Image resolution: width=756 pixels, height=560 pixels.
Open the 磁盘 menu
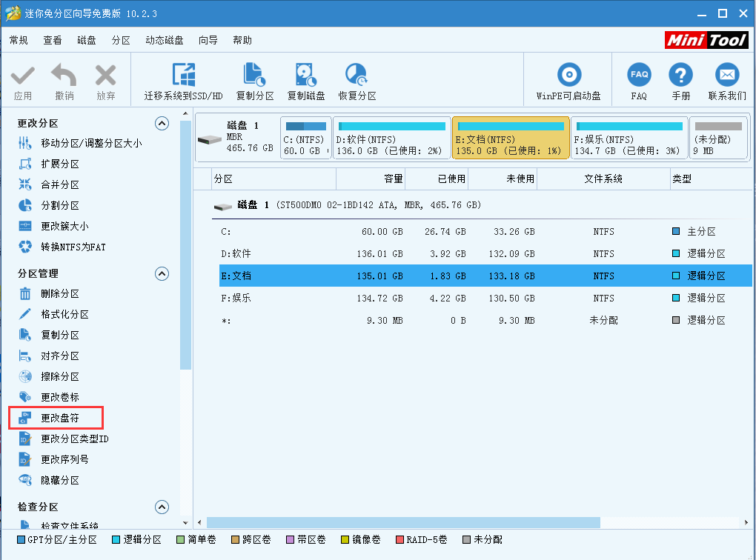[x=87, y=40]
